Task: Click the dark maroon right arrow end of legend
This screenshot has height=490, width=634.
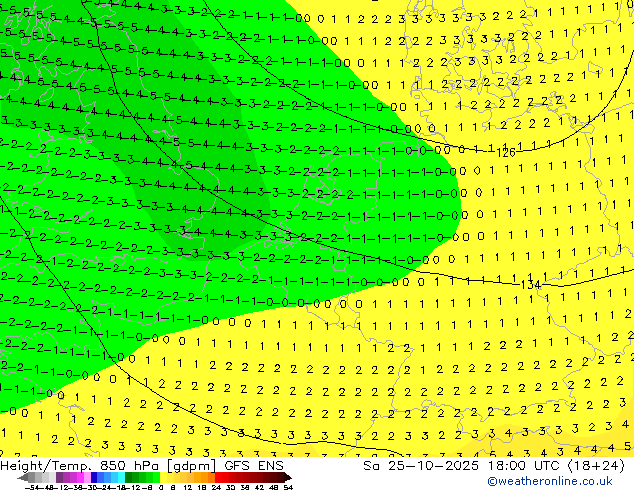Action: 287,477
